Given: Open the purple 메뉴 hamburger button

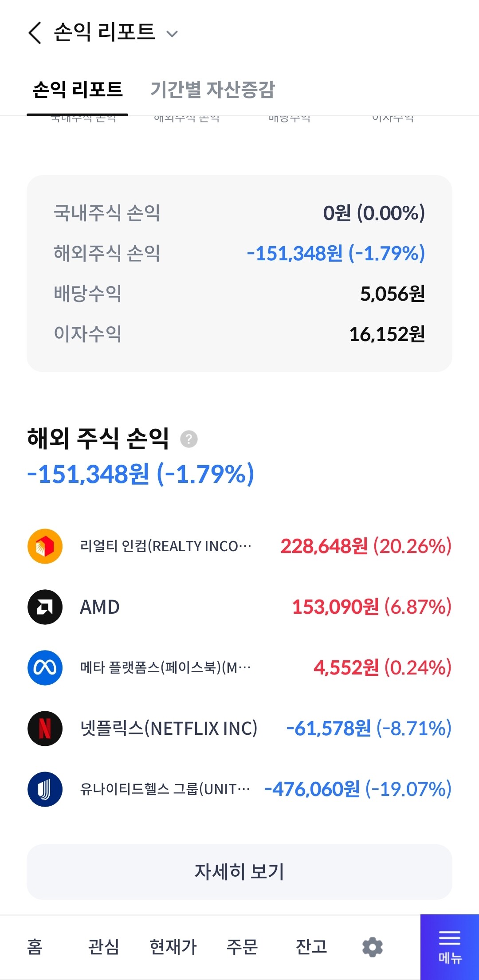Looking at the screenshot, I should [450, 947].
